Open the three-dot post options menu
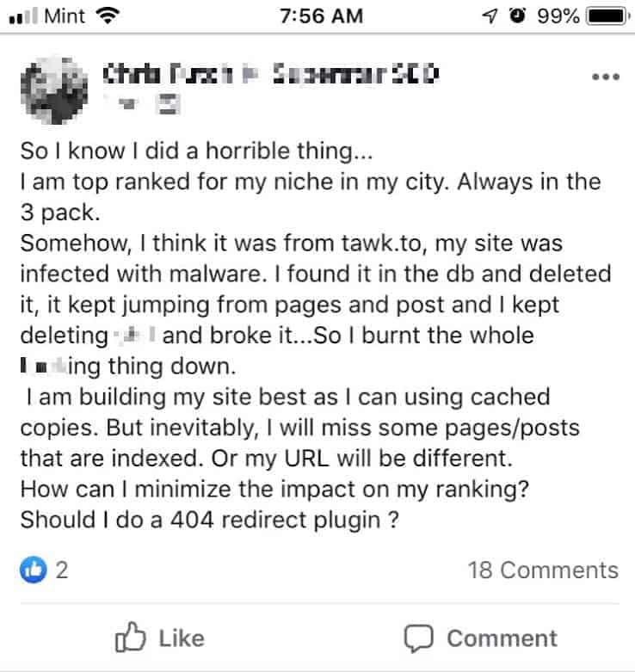Screen dimensions: 635x672 pyautogui.click(x=606, y=77)
